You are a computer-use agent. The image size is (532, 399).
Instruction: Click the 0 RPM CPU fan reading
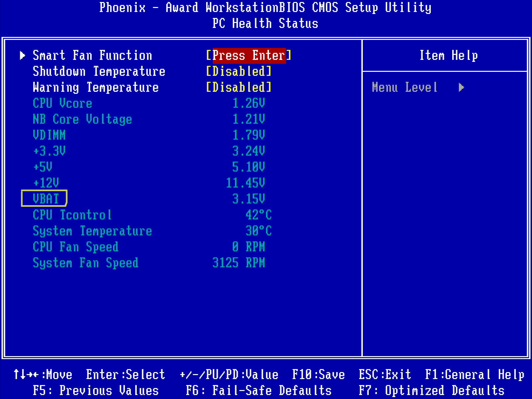pos(249,247)
